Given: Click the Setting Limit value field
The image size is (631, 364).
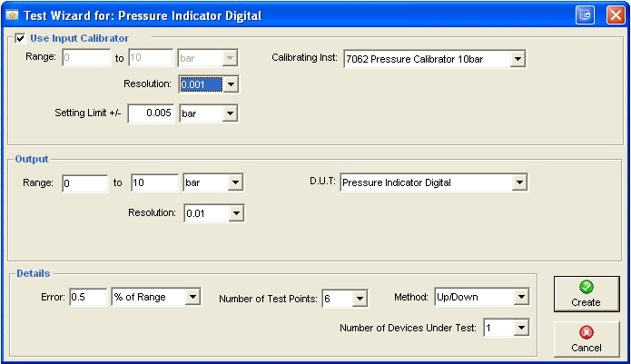Looking at the screenshot, I should tap(152, 113).
